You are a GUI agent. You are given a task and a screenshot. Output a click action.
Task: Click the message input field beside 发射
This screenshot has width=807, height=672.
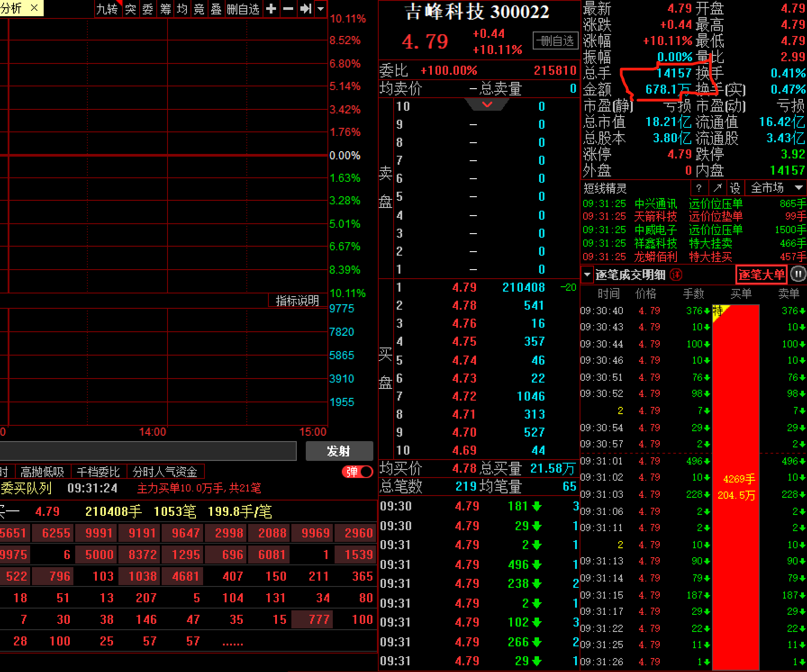(148, 451)
